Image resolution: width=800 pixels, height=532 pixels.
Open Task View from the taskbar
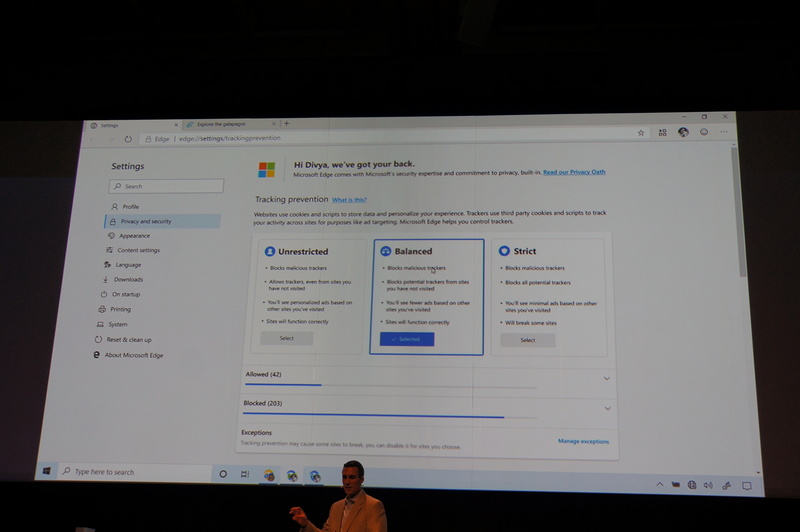pos(245,474)
